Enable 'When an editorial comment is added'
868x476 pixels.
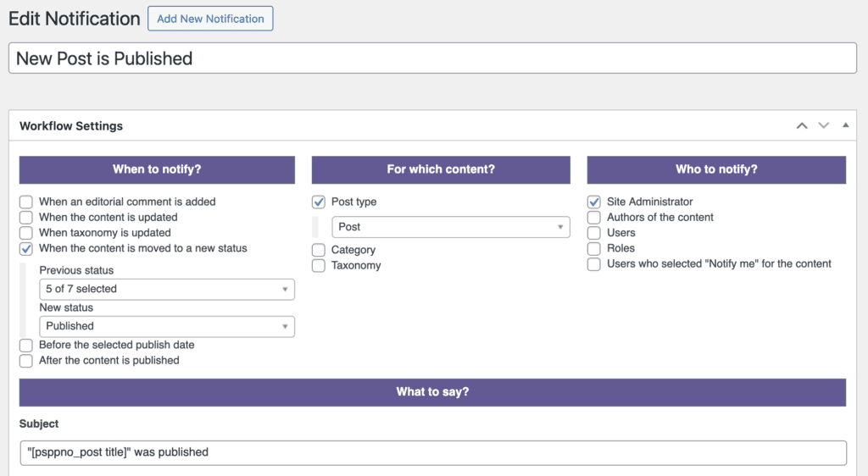[26, 202]
